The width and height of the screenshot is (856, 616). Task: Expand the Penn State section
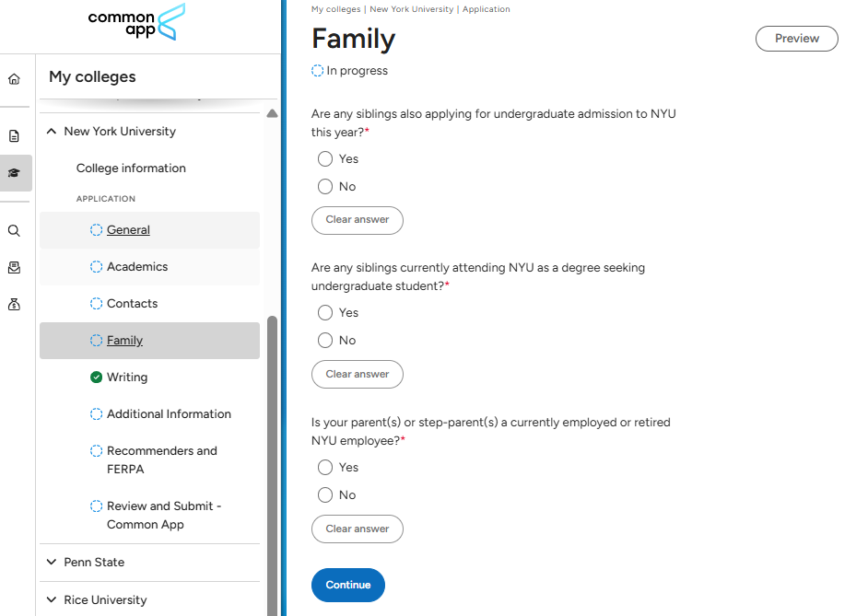(52, 563)
